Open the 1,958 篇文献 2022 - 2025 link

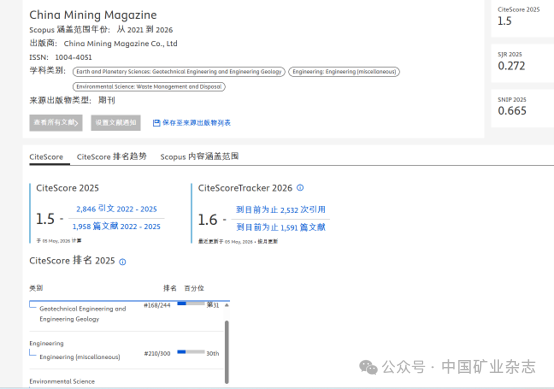(117, 226)
